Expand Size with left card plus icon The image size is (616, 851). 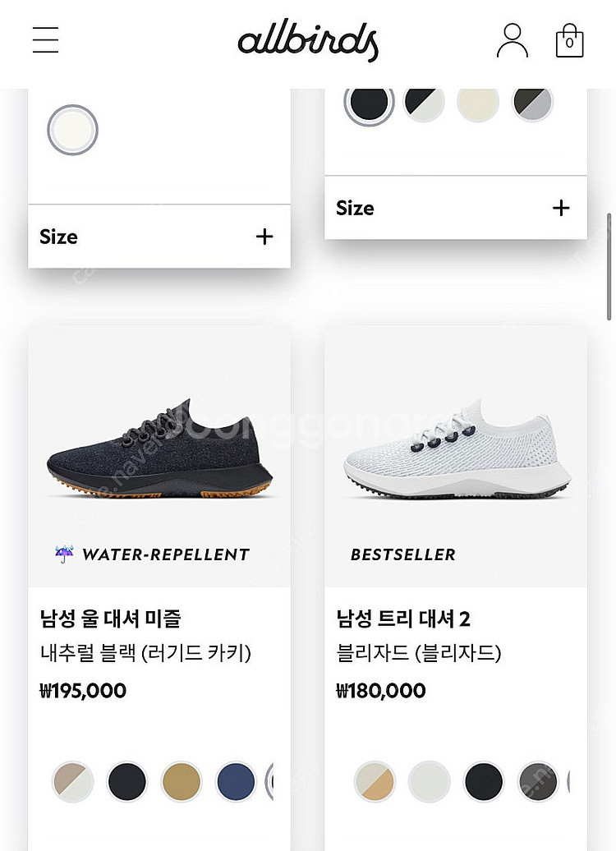click(264, 237)
